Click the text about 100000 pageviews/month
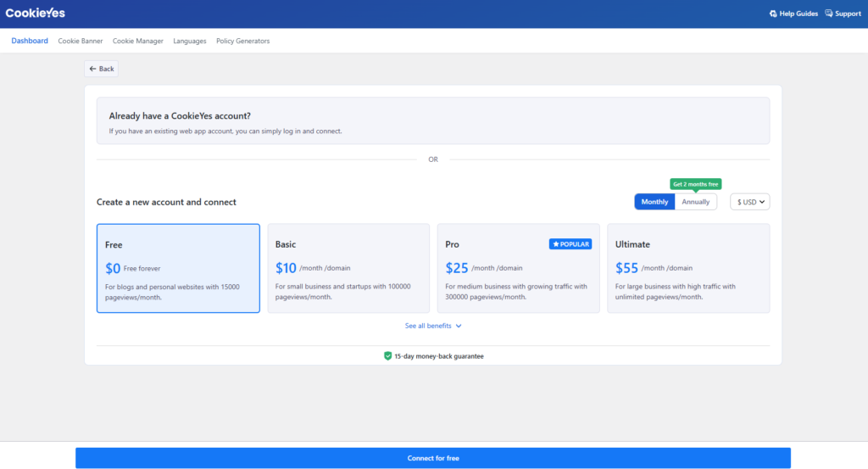Image resolution: width=868 pixels, height=469 pixels. [343, 292]
